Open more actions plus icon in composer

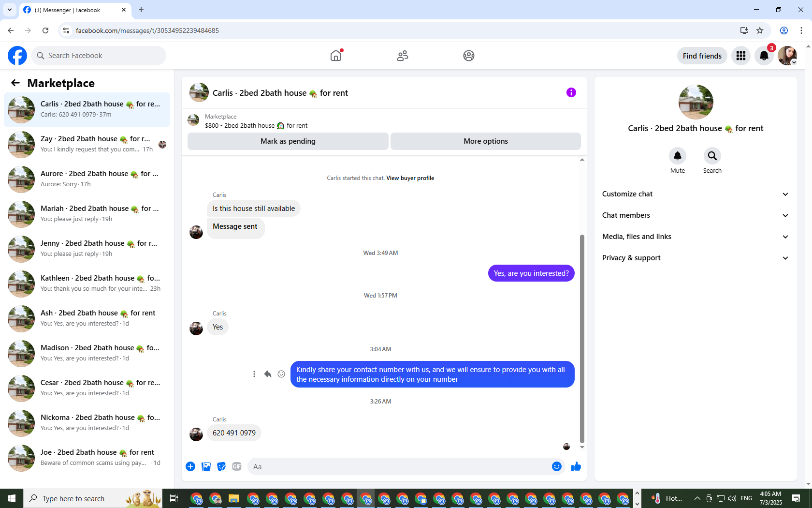tap(190, 466)
